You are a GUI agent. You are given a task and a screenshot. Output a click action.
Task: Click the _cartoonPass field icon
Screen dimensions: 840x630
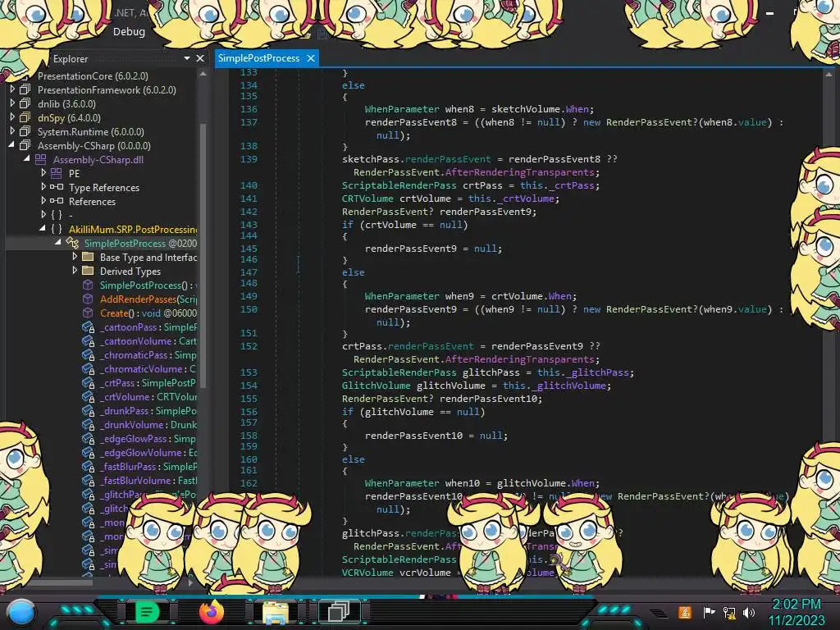[89, 326]
